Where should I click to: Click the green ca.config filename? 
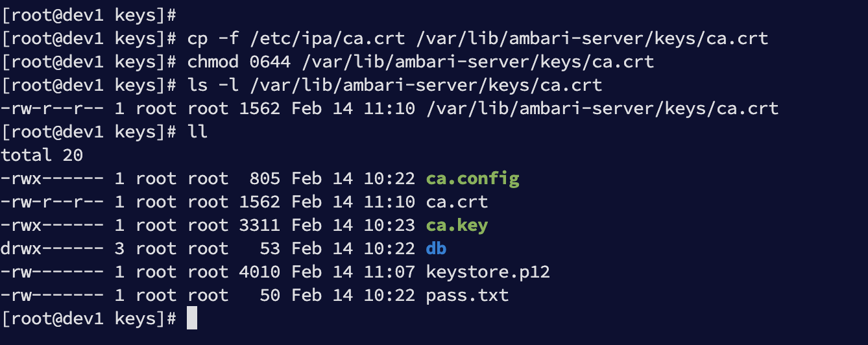(472, 178)
